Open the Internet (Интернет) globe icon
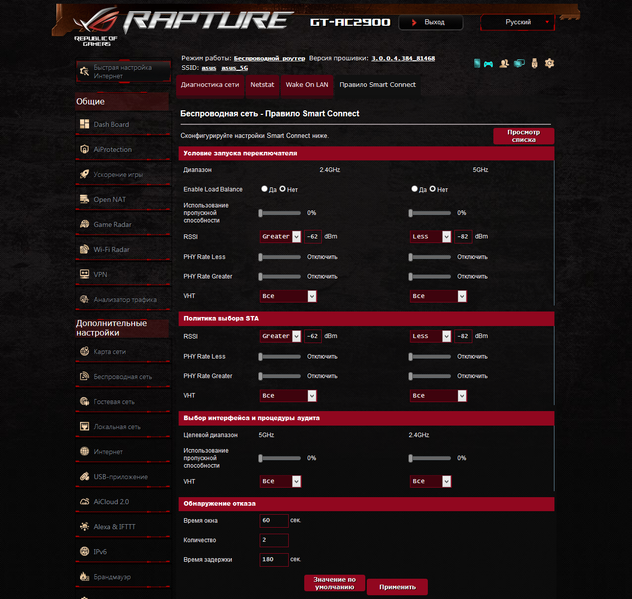 pos(84,451)
